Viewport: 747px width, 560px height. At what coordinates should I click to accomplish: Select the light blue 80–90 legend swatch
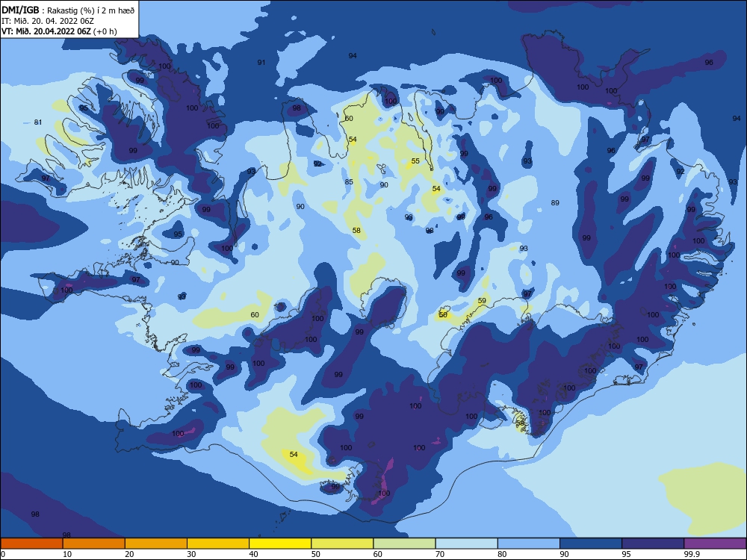coord(529,544)
